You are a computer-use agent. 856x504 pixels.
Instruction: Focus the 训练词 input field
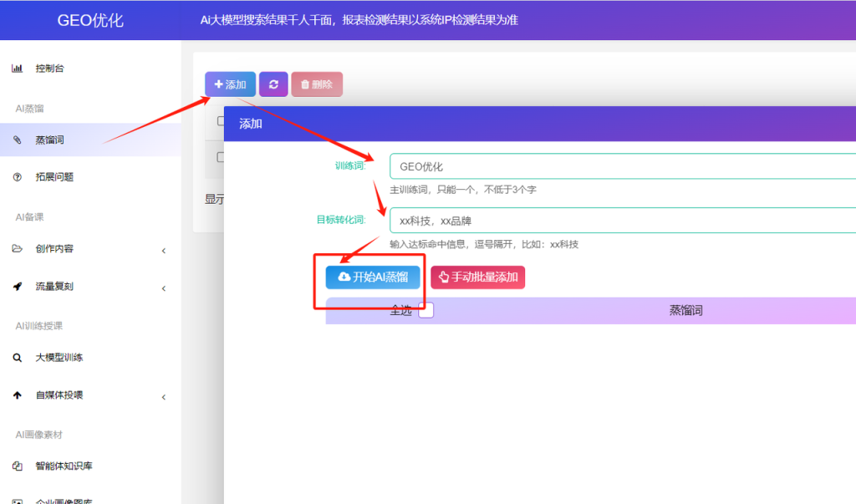click(622, 166)
